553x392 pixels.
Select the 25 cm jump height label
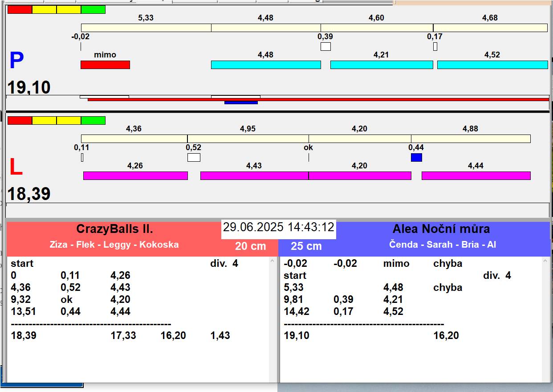[306, 246]
